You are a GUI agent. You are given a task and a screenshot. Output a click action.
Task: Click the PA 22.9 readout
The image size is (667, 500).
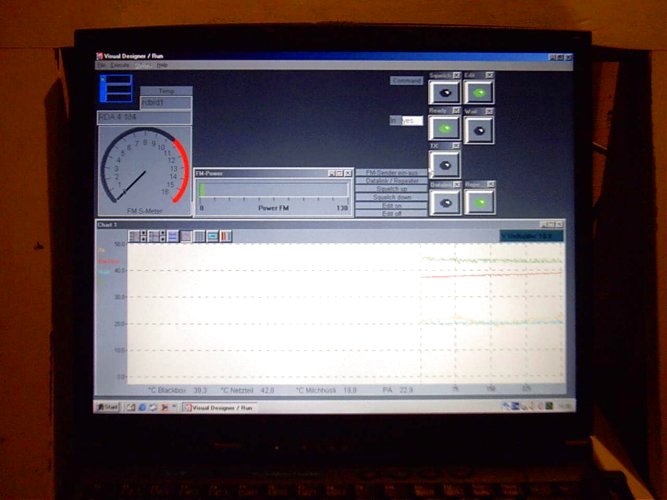[397, 390]
